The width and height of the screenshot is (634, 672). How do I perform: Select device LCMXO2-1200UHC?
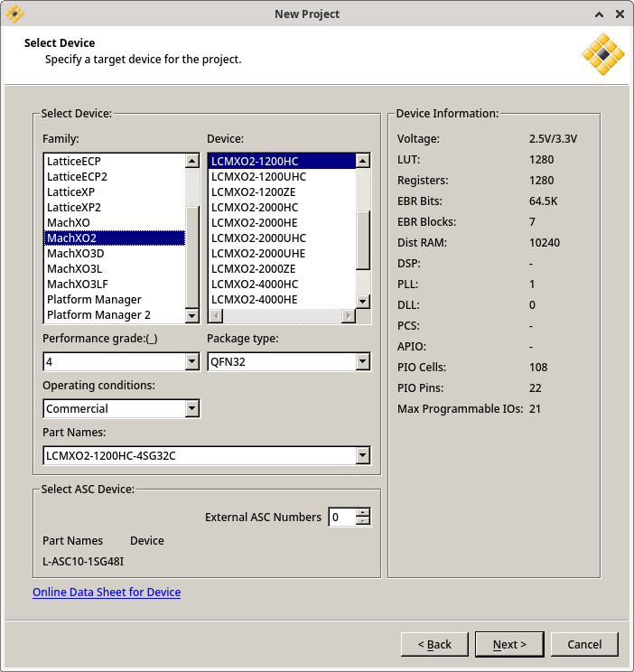click(x=282, y=176)
